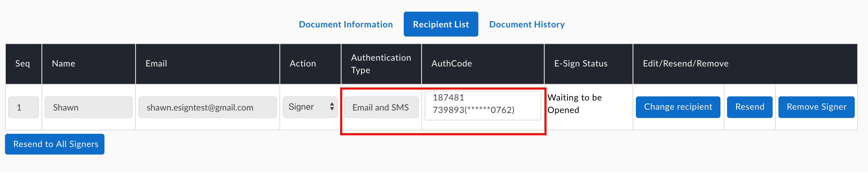Click Resend to All Signers
Image resolution: width=868 pixels, height=172 pixels.
pos(55,144)
